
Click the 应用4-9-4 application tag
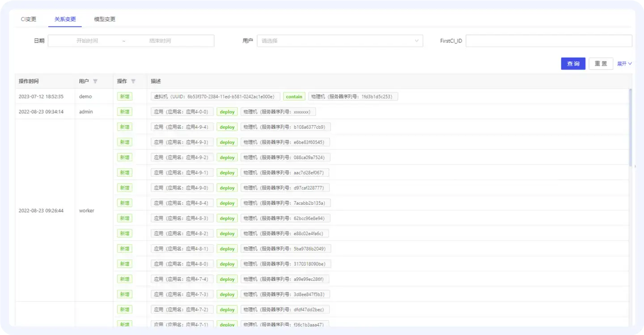click(182, 127)
